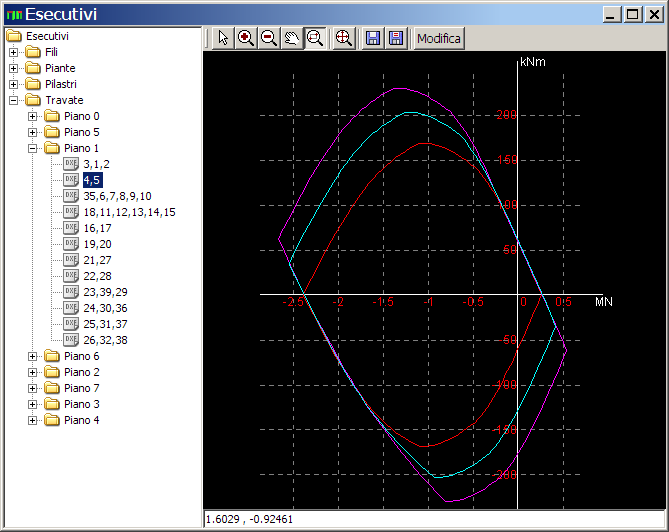Screen dimensions: 669x532
Task: Expand the Piante folder
Action: (13, 68)
